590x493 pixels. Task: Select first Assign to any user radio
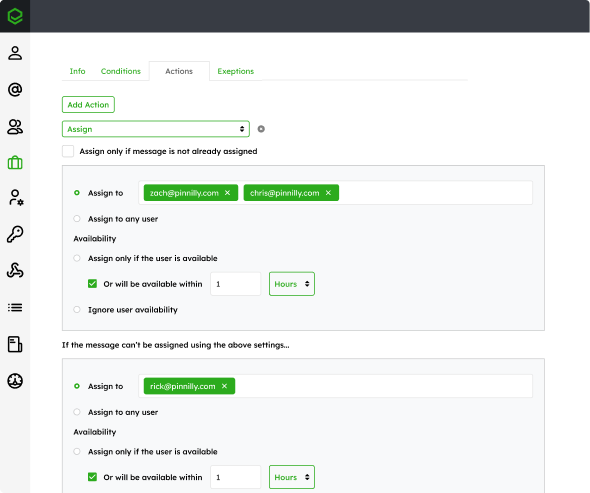pos(77,219)
